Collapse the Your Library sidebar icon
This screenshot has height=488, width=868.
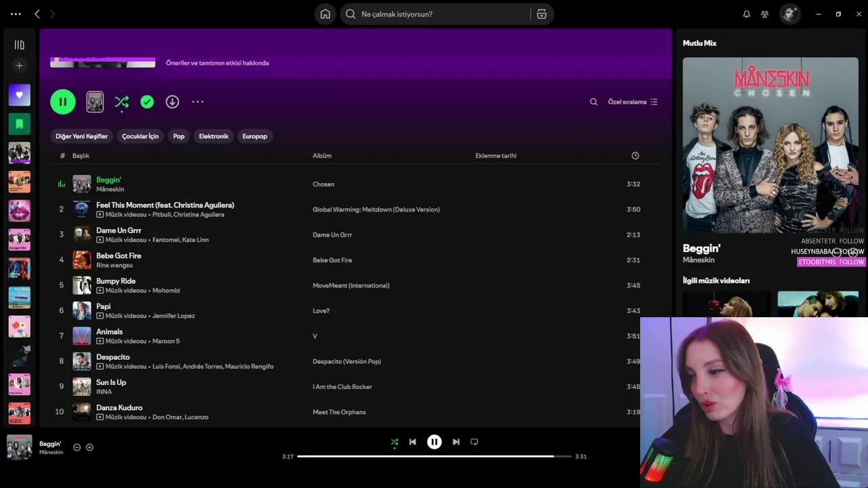19,45
